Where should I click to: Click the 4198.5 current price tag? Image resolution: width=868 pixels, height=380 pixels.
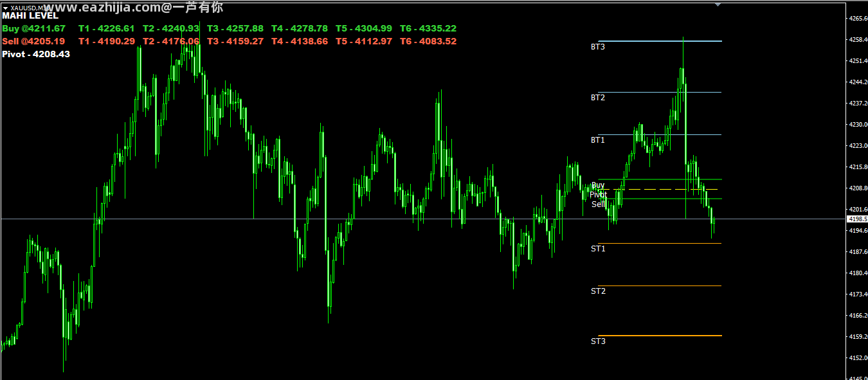click(x=857, y=219)
